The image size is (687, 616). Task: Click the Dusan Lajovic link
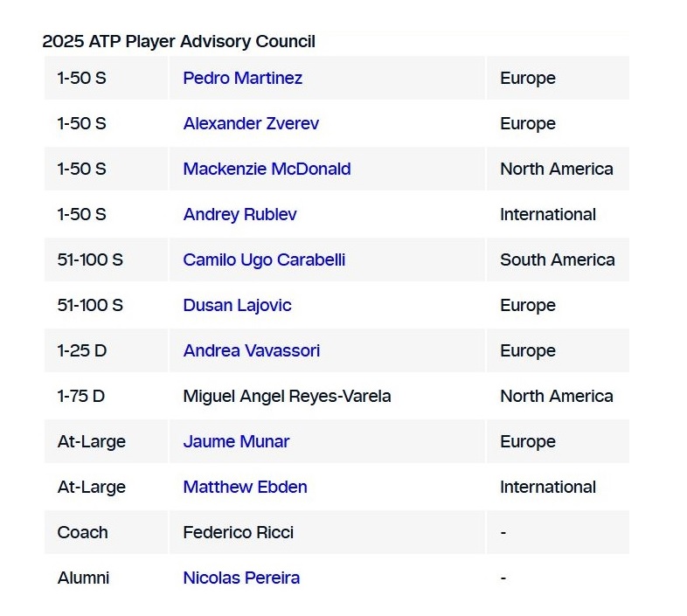point(237,305)
